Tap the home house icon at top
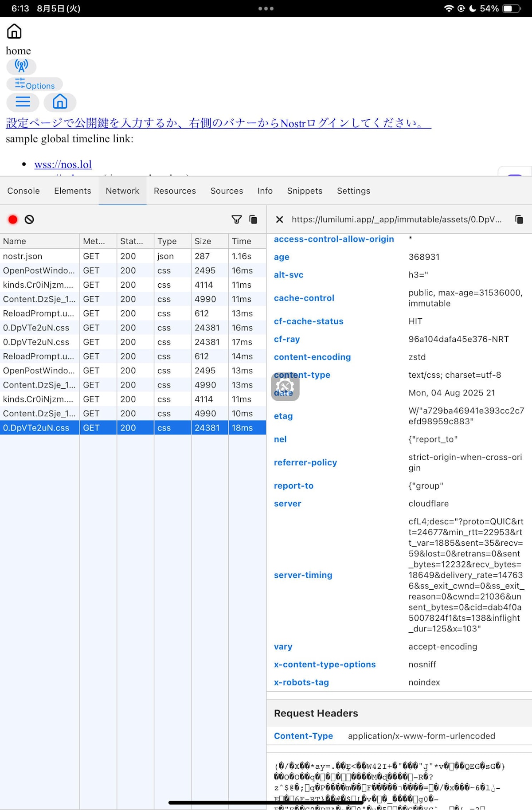Screen dimensions: 532x810 (x=14, y=31)
